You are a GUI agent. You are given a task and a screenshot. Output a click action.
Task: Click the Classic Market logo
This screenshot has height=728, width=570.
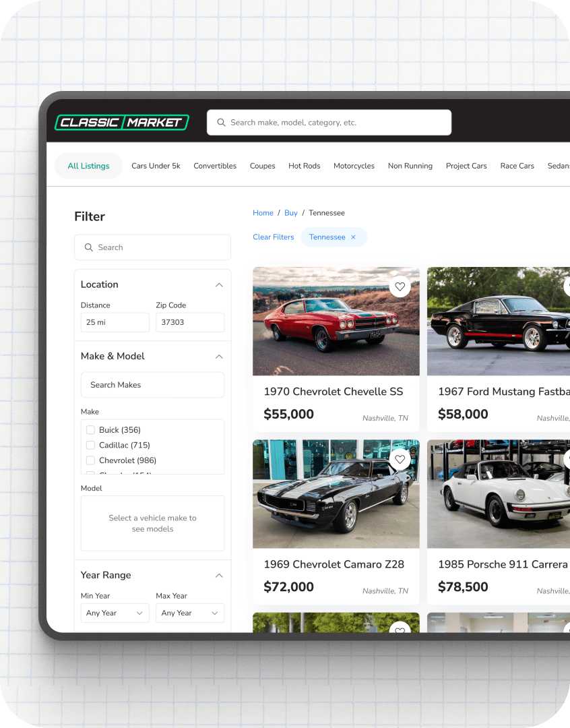[x=121, y=122]
